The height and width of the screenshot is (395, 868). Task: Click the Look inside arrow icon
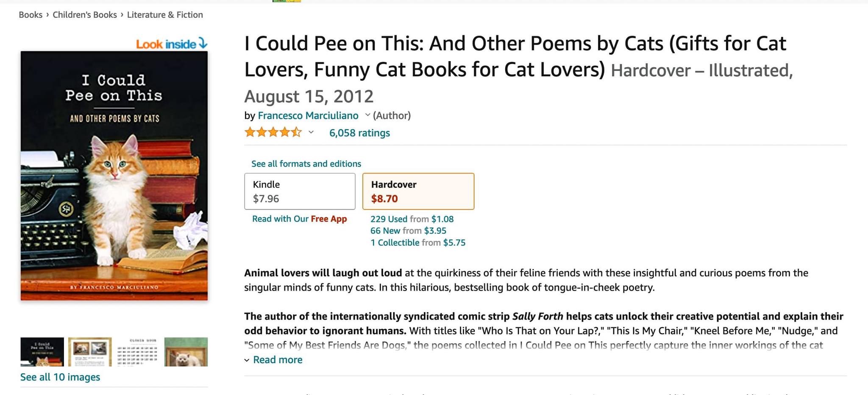coord(203,43)
